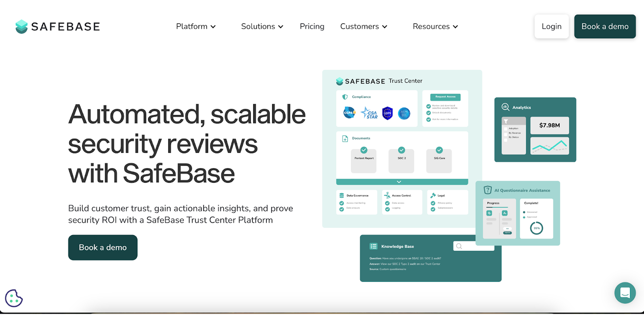Click the Data Governance database icon

[341, 195]
